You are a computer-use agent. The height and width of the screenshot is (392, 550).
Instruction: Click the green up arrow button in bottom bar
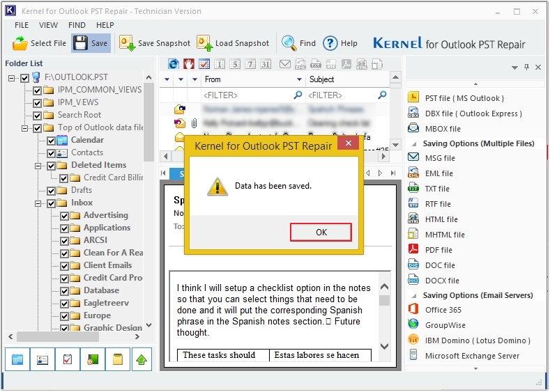[142, 359]
